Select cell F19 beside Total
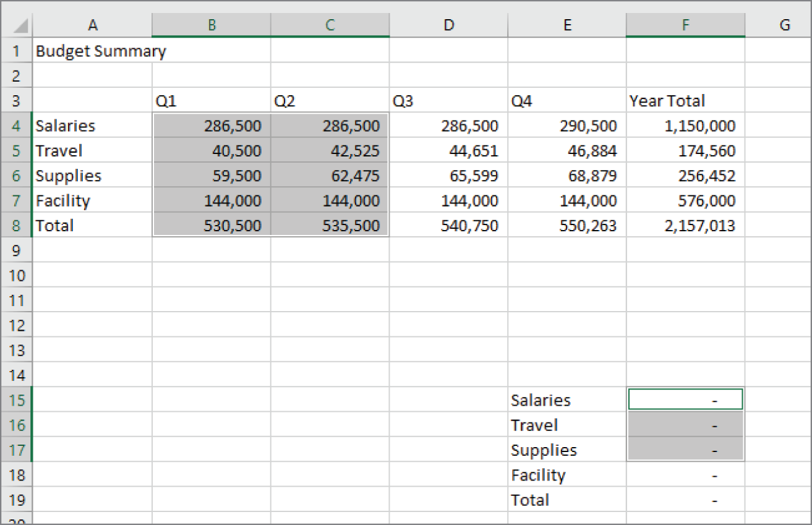The width and height of the screenshot is (812, 525). pyautogui.click(x=685, y=500)
